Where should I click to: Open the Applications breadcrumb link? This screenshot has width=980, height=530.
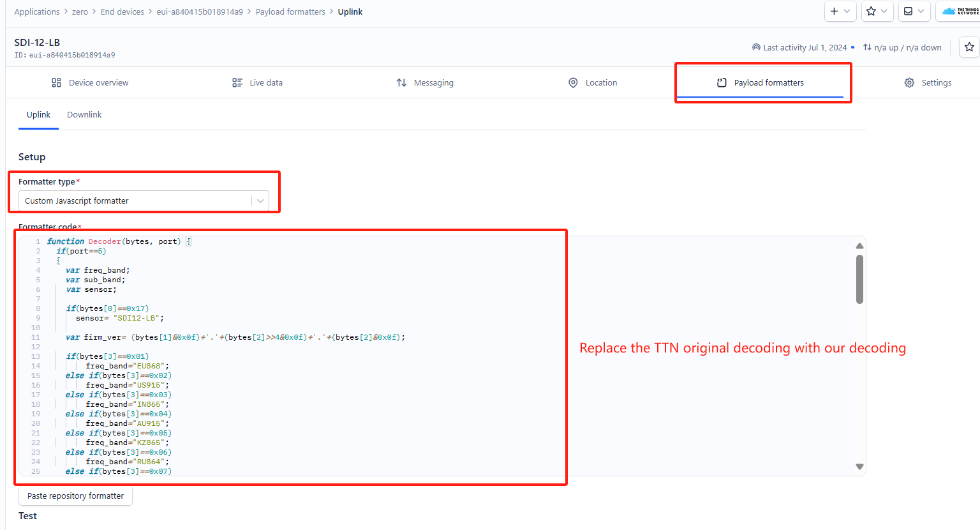tap(37, 11)
